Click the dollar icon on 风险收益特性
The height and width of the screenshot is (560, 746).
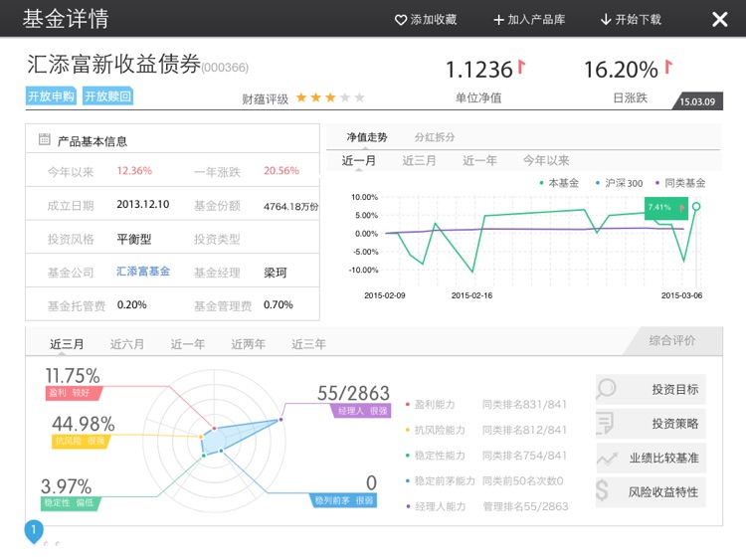602,490
